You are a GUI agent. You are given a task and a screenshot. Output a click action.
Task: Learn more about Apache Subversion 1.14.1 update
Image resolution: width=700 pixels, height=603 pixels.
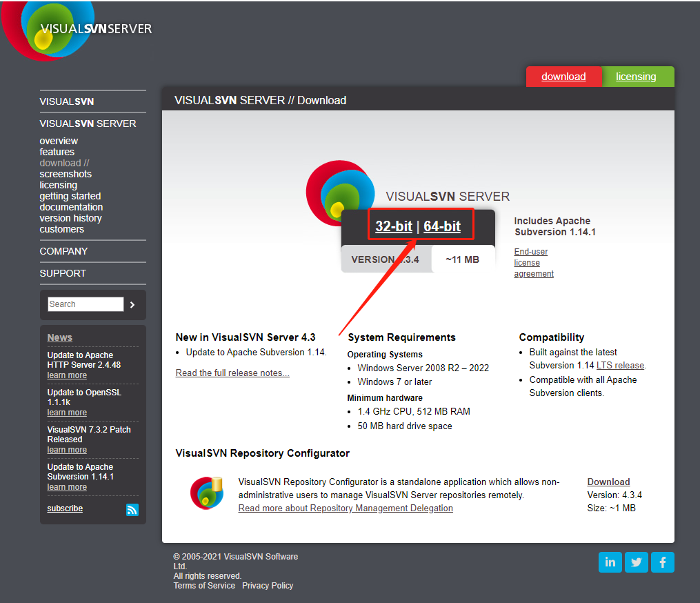tap(67, 487)
